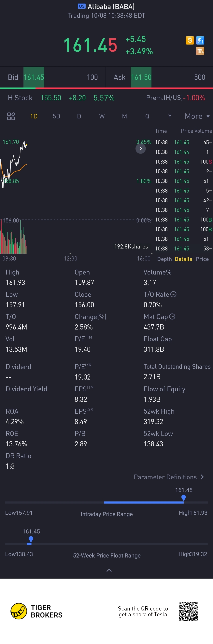213x644 pixels.
Task: Switch to the D daily chart tab
Action: click(x=79, y=116)
